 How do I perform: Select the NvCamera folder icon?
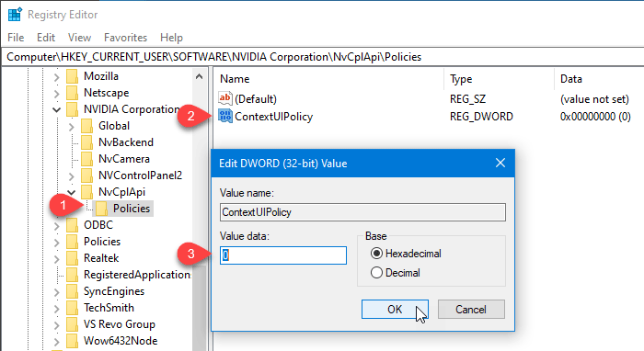pos(87,159)
